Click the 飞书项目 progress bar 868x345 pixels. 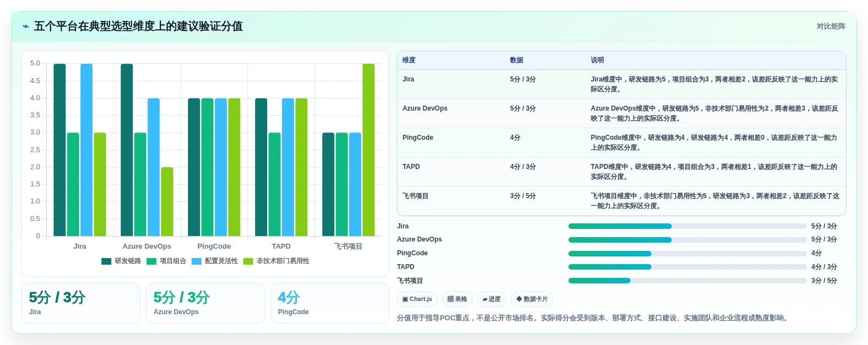pos(687,281)
